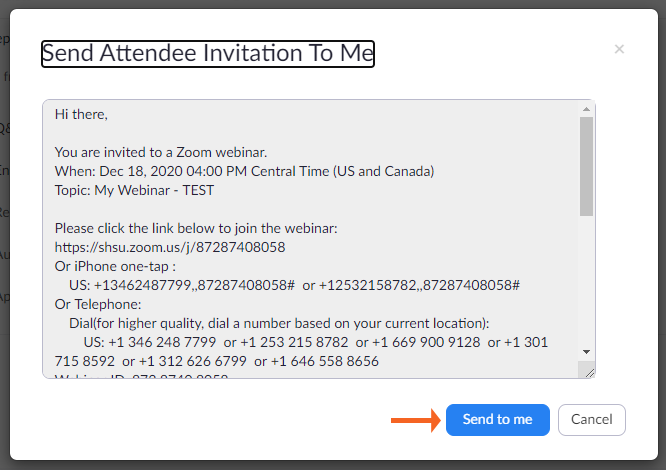
Task: Click the "Topic: My Webinar - TEST" line
Action: click(x=134, y=191)
